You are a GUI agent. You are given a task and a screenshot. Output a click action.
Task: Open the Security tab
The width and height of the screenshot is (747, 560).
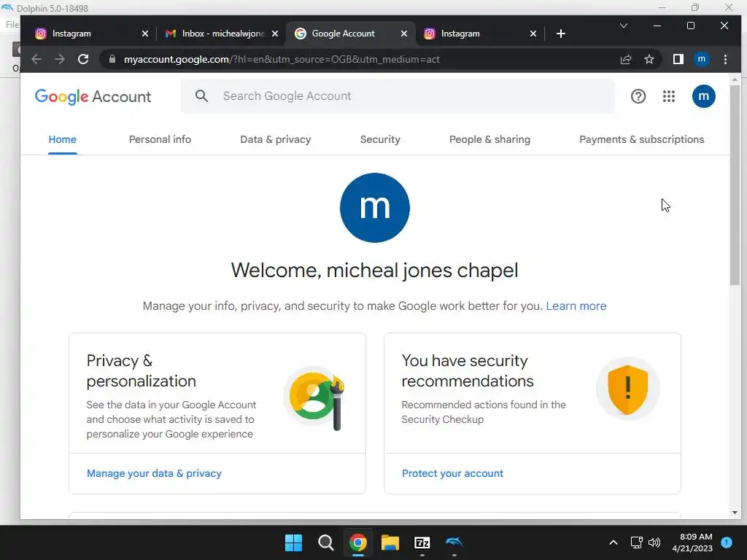[x=380, y=139]
